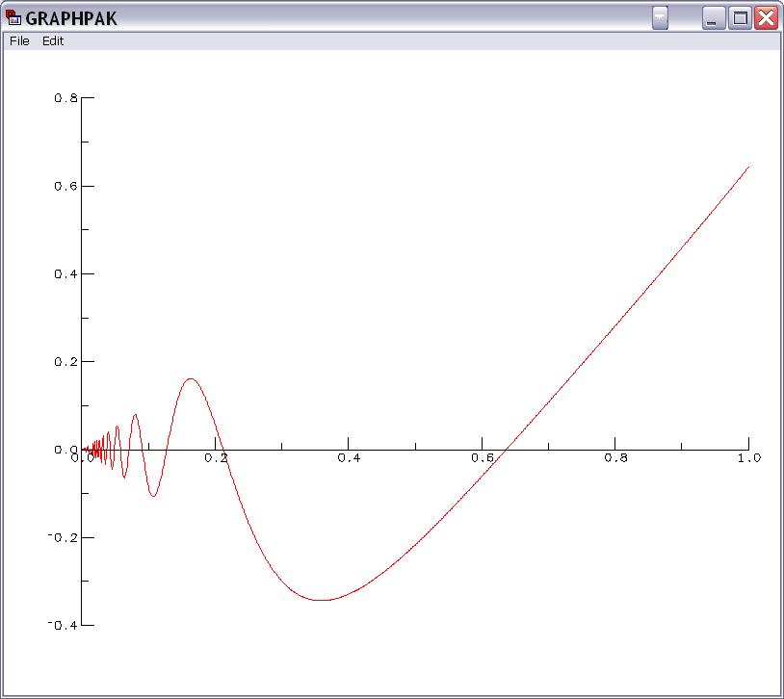Click the title bar dropdown arrow button
The height and width of the screenshot is (699, 784).
point(660,18)
